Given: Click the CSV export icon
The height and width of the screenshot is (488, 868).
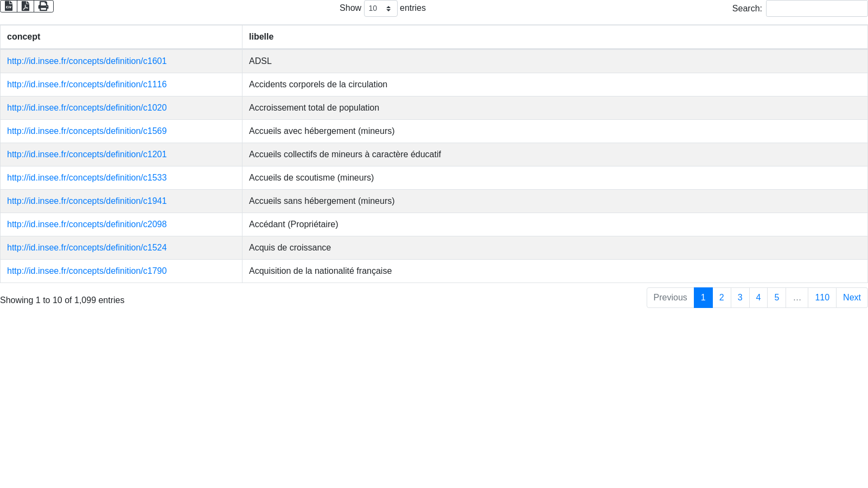Looking at the screenshot, I should click(9, 6).
